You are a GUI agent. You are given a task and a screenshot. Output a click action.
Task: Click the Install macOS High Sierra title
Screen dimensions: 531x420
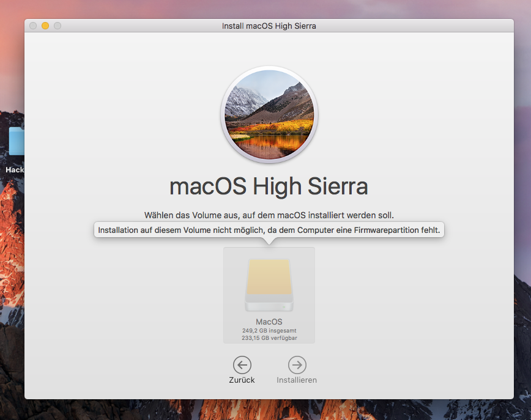point(269,26)
